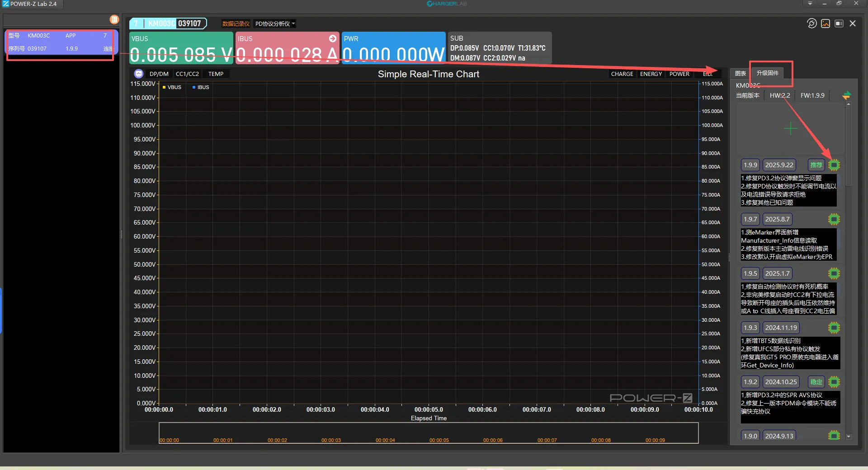Click the CHARGE button above the chart
The width and height of the screenshot is (868, 470).
622,74
